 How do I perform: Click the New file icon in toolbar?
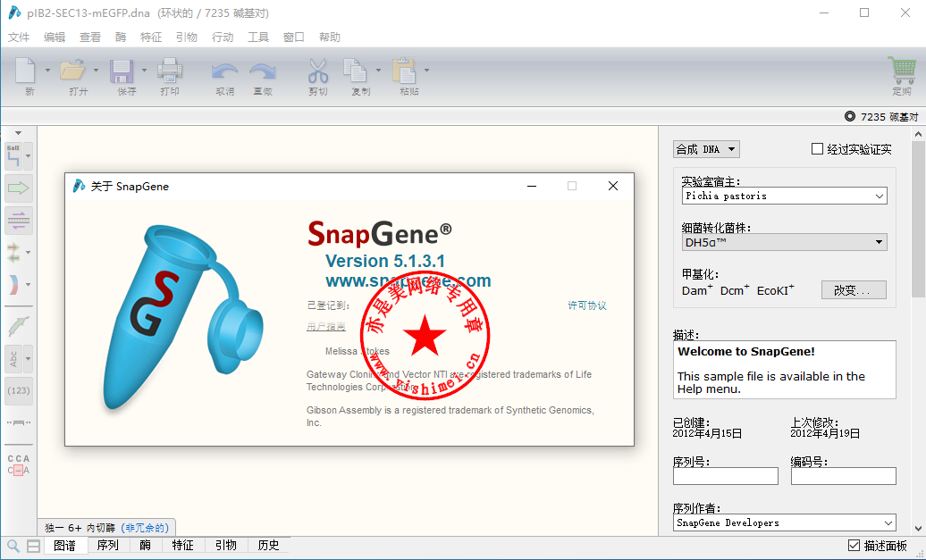tap(25, 71)
